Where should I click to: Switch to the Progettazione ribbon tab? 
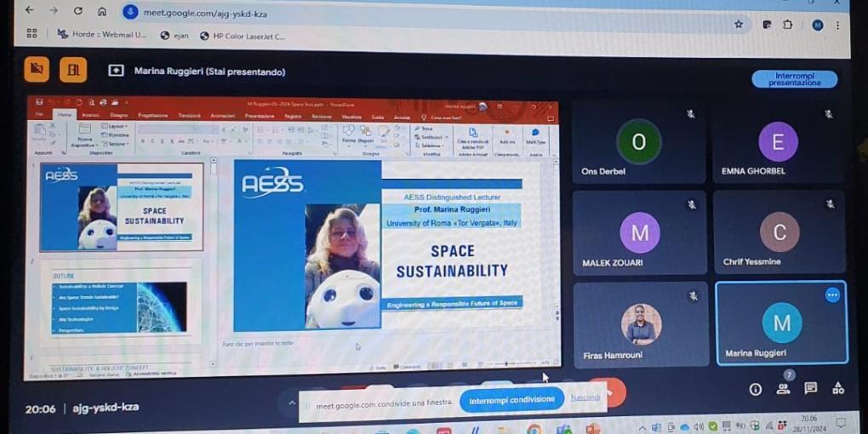[153, 115]
